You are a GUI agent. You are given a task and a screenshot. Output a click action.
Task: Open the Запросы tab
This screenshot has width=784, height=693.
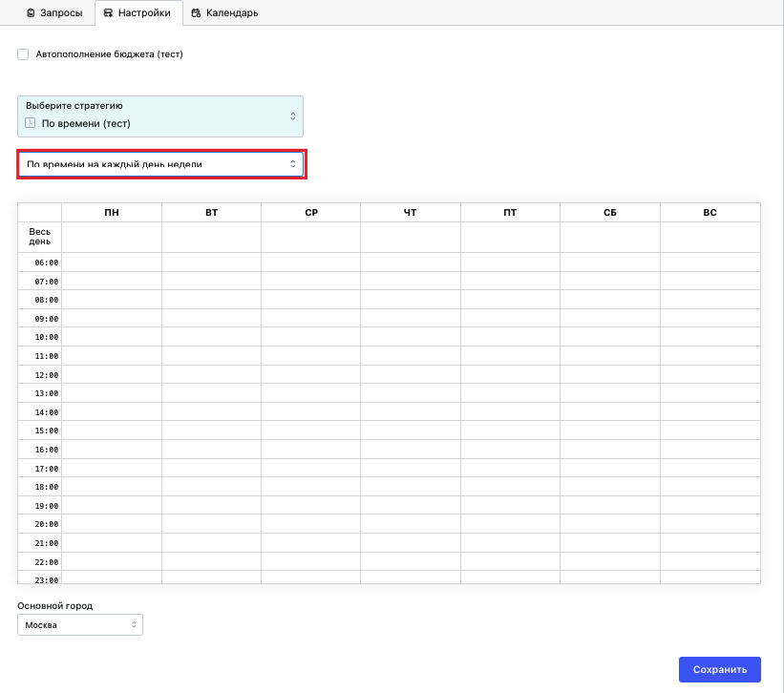(x=54, y=13)
